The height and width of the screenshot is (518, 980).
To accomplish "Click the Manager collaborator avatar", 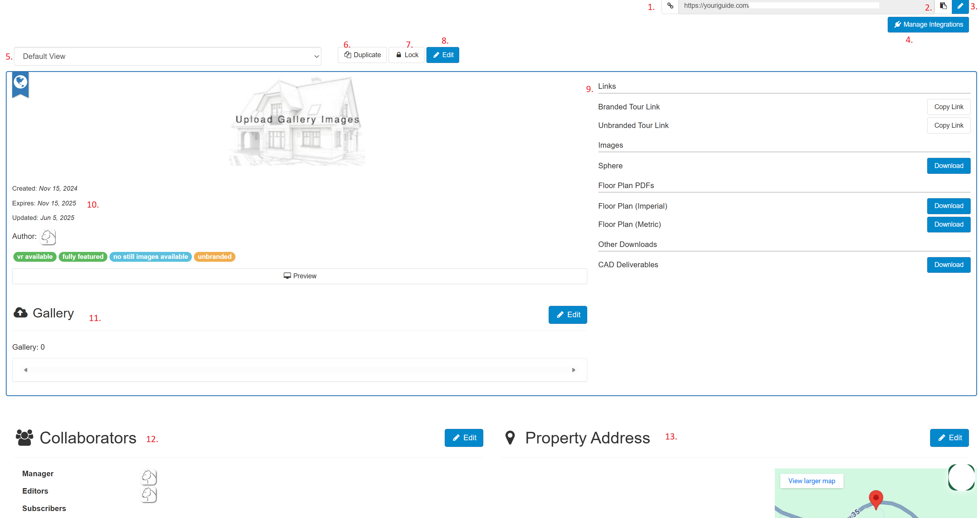I will click(148, 477).
